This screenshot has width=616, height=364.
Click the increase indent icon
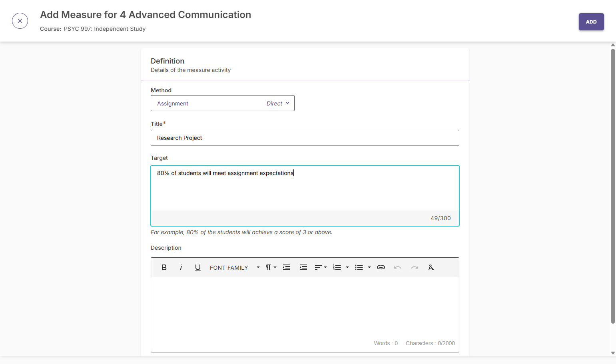(287, 267)
